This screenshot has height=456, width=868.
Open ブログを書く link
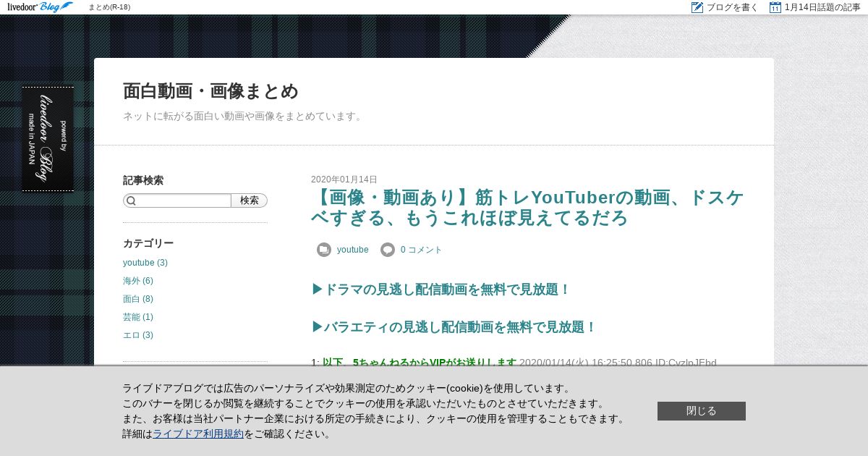point(732,7)
